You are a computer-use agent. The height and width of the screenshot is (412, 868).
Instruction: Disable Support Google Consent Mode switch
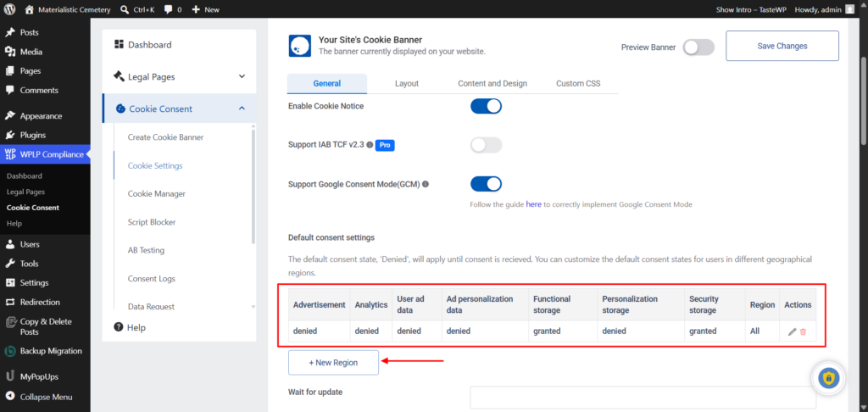486,184
